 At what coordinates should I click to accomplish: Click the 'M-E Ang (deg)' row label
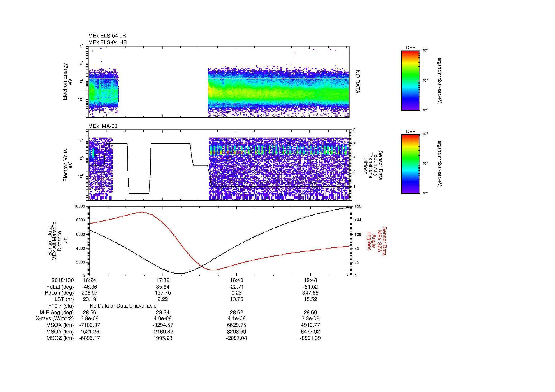point(56,313)
